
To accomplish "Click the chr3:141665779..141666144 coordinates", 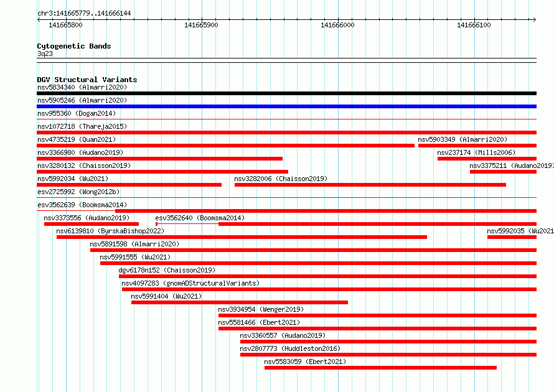I will coord(84,13).
